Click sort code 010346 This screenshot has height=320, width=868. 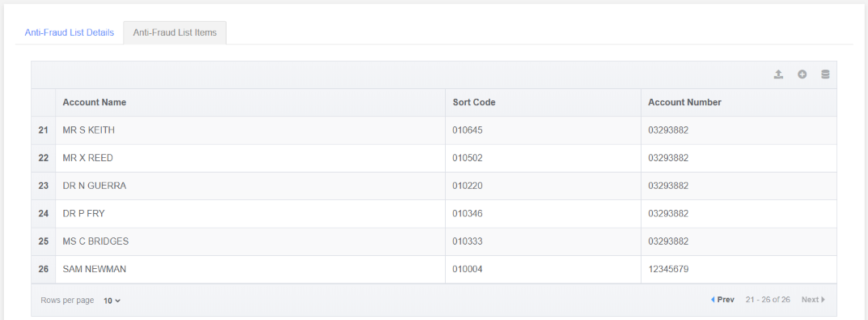[468, 214]
